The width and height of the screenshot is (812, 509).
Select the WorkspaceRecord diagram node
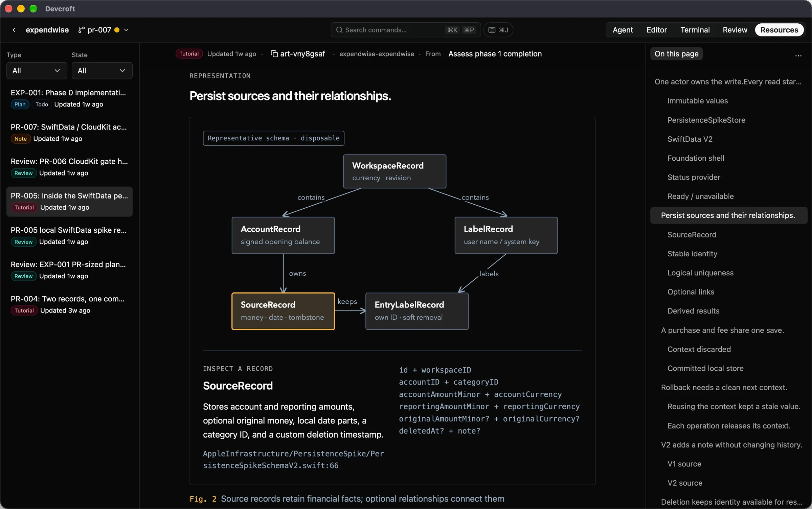point(394,171)
